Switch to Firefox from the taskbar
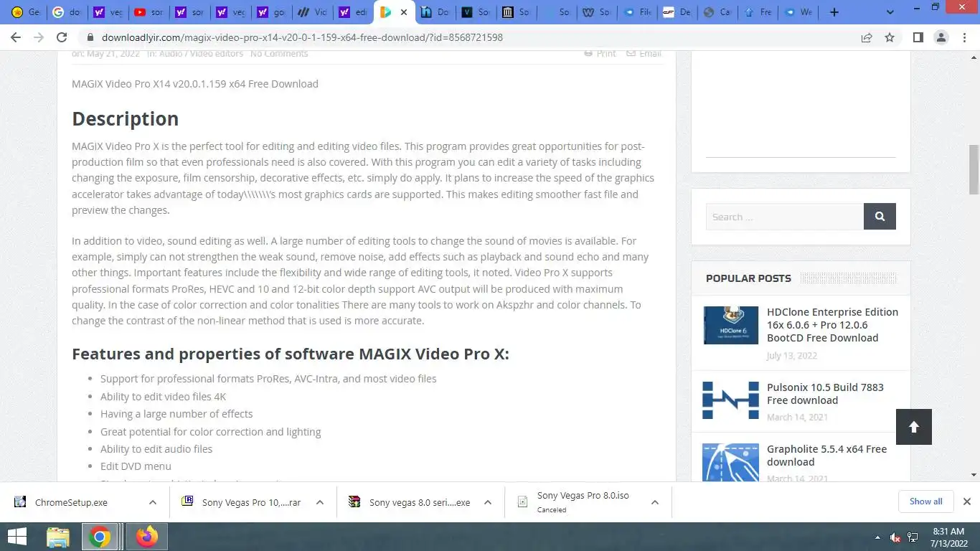This screenshot has width=980, height=551. tap(147, 537)
